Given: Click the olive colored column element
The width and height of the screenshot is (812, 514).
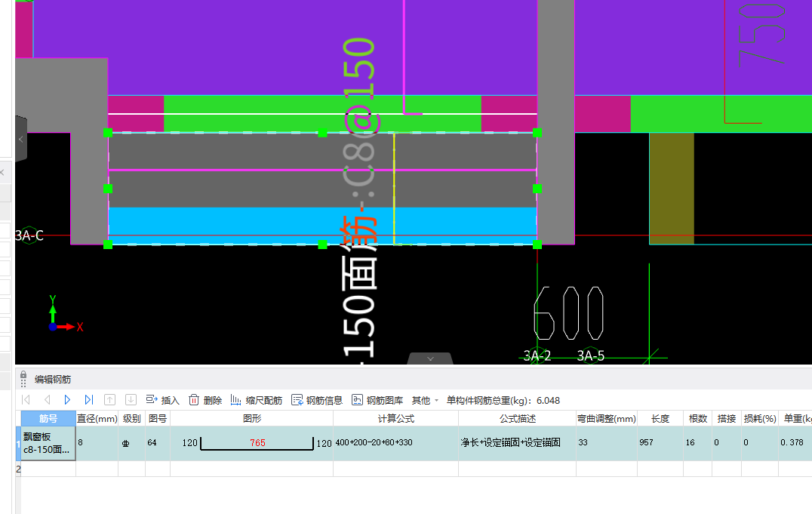Looking at the screenshot, I should [672, 188].
